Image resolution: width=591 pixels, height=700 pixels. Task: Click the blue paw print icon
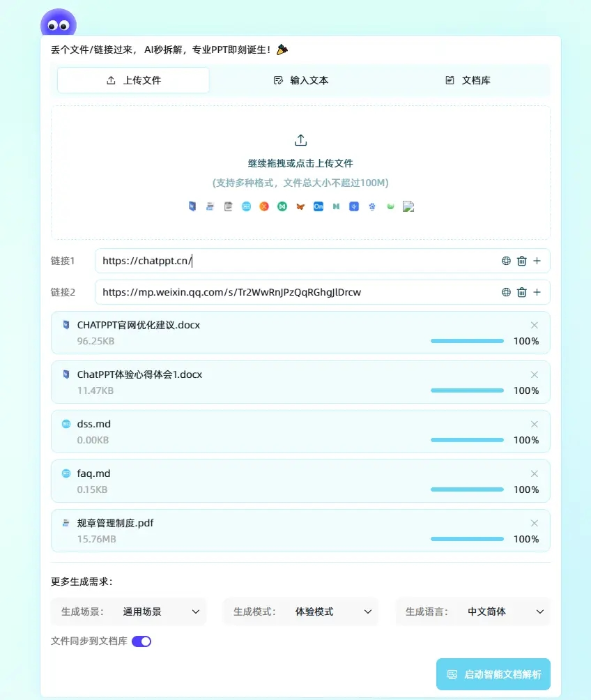tap(372, 206)
